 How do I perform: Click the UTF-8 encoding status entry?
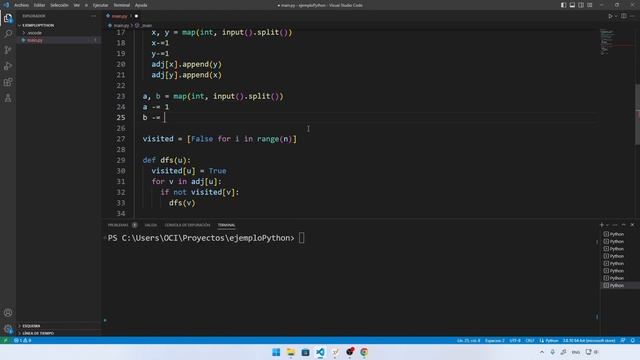pos(515,340)
